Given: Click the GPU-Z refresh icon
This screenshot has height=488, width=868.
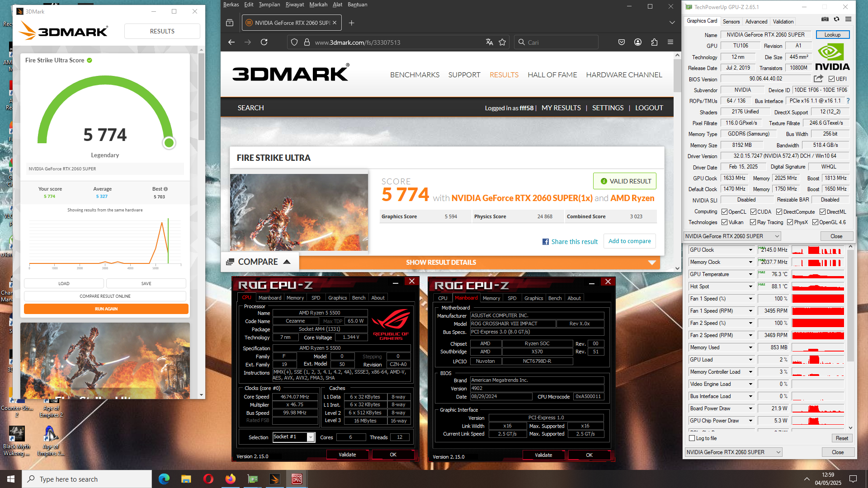Looking at the screenshot, I should (836, 19).
